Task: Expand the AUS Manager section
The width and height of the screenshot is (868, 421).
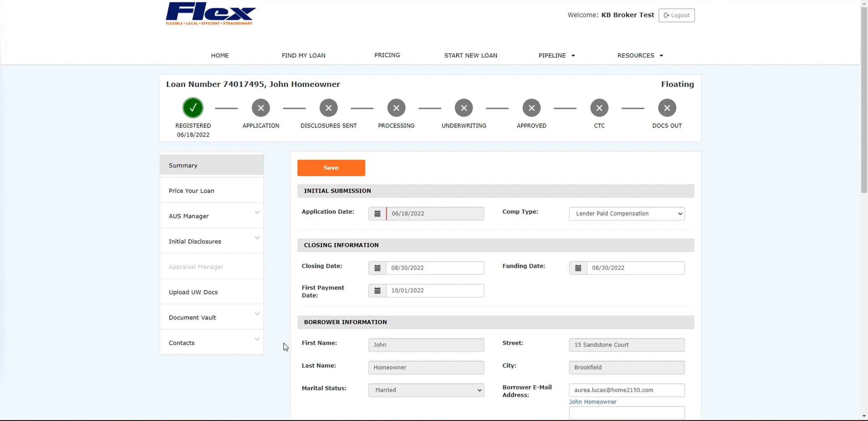Action: (x=212, y=216)
